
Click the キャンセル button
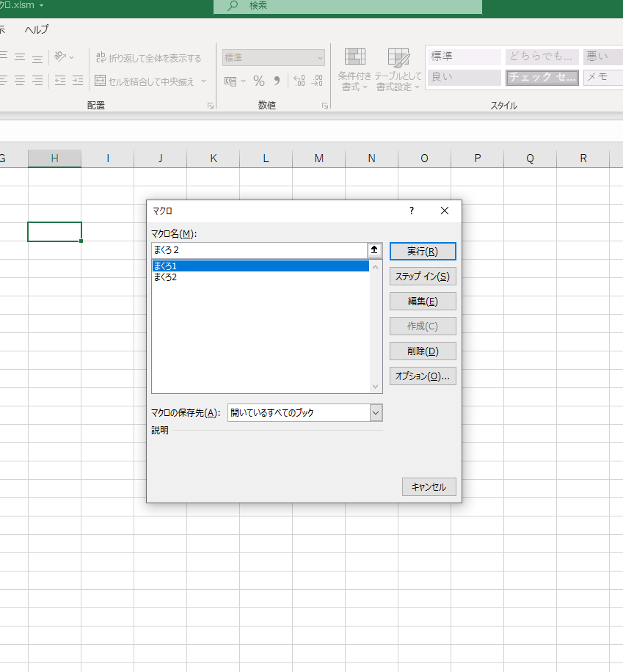coord(429,486)
